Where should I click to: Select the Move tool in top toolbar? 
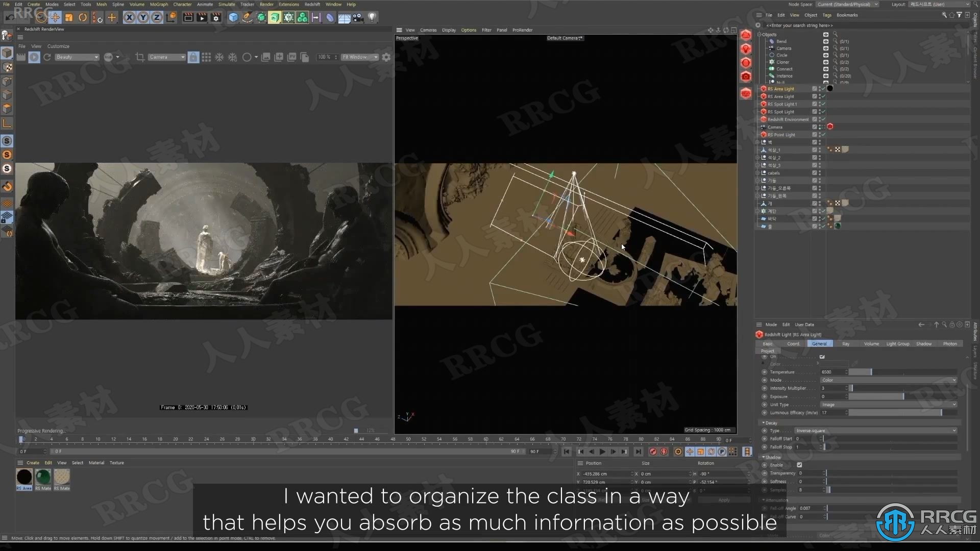pos(55,17)
